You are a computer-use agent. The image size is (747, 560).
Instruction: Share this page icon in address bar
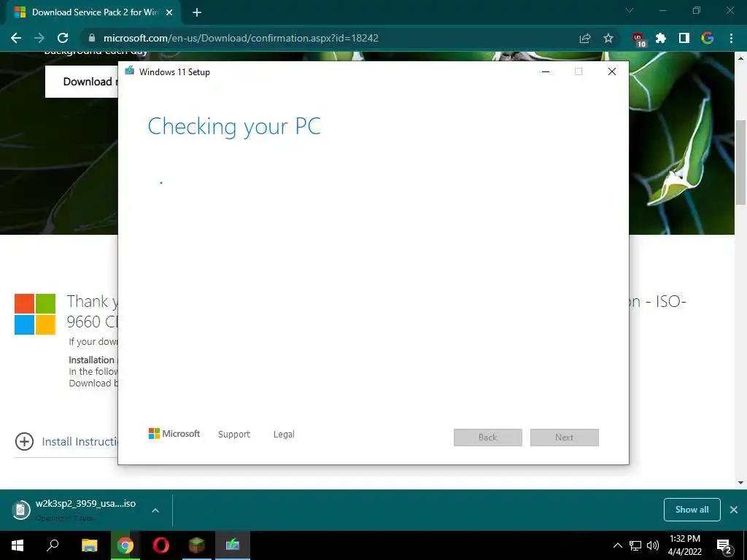click(584, 38)
